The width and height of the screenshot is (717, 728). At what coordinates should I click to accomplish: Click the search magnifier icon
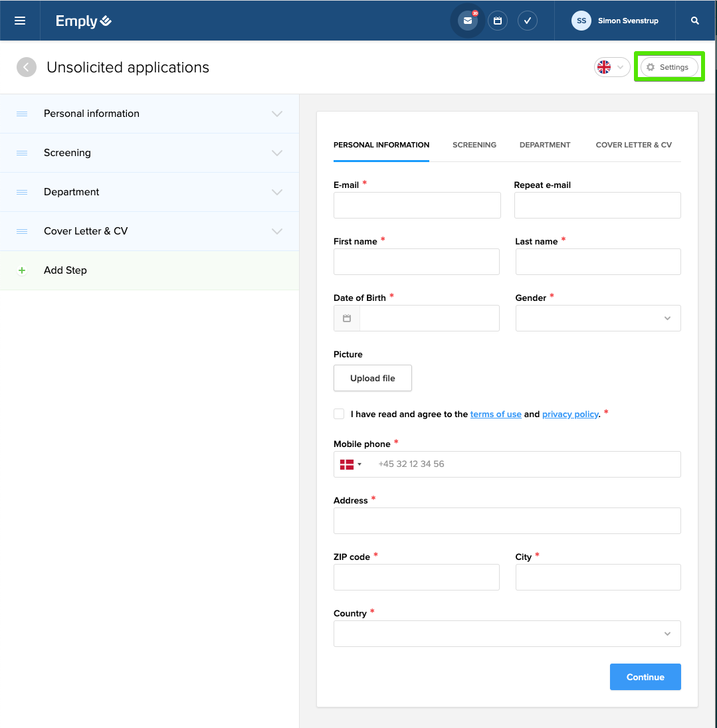[x=695, y=21]
